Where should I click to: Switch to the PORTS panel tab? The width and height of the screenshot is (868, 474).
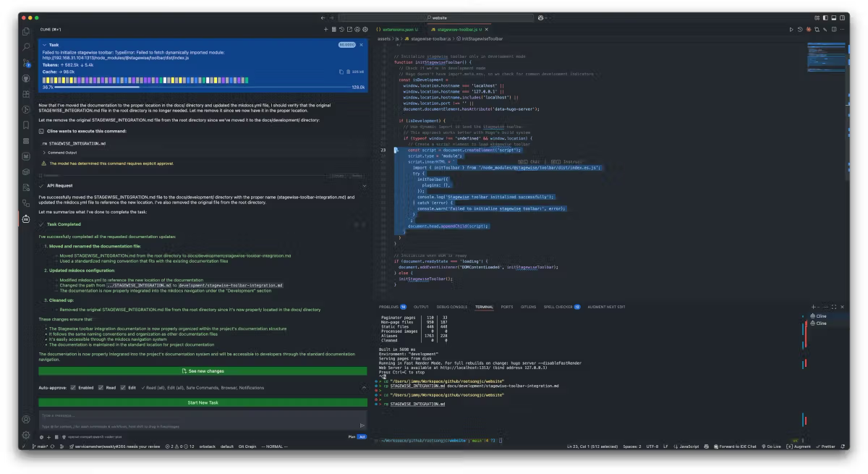506,307
